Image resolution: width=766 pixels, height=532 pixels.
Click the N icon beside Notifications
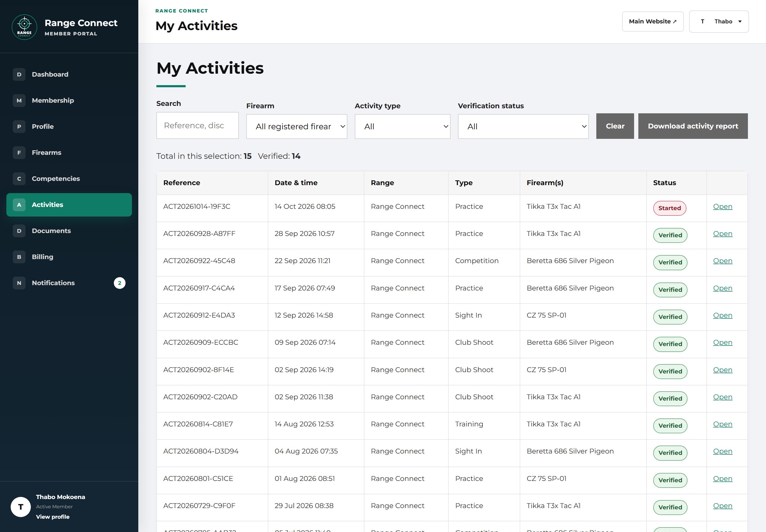coord(19,283)
